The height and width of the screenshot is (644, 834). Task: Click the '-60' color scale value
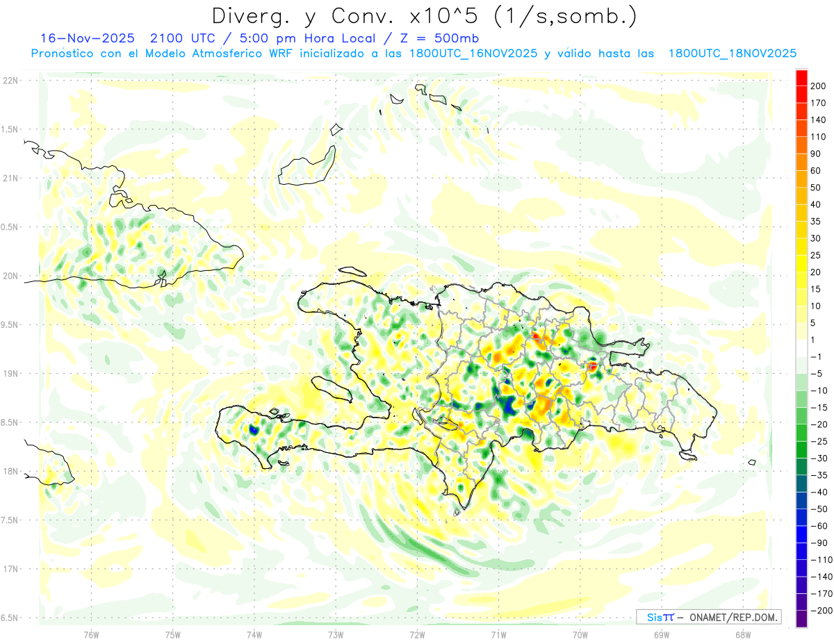(820, 526)
